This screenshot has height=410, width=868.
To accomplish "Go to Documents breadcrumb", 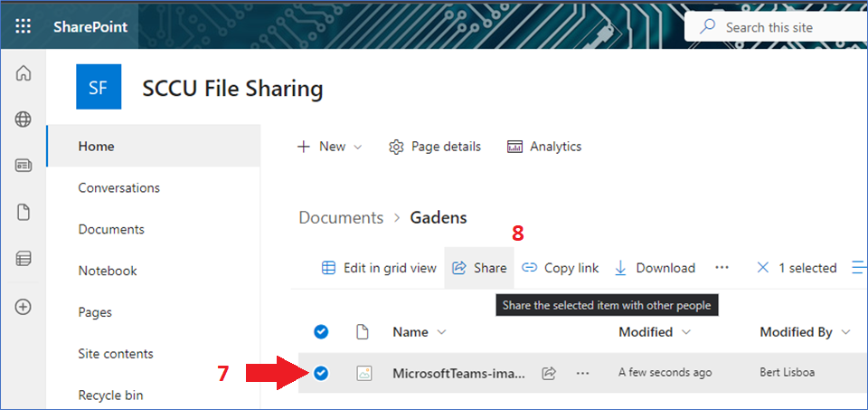I will [341, 218].
